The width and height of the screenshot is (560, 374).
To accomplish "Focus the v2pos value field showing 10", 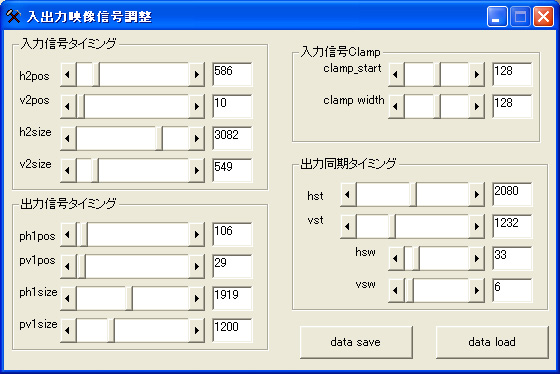I will [x=232, y=106].
